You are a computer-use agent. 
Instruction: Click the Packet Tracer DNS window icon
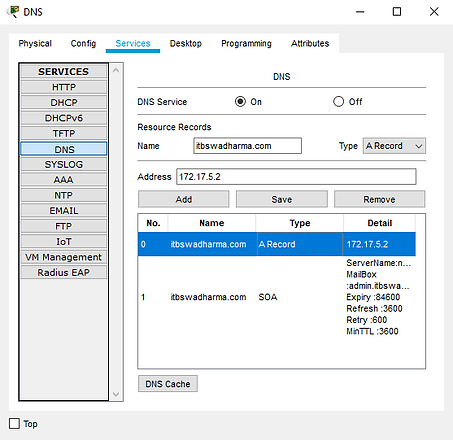(x=13, y=12)
